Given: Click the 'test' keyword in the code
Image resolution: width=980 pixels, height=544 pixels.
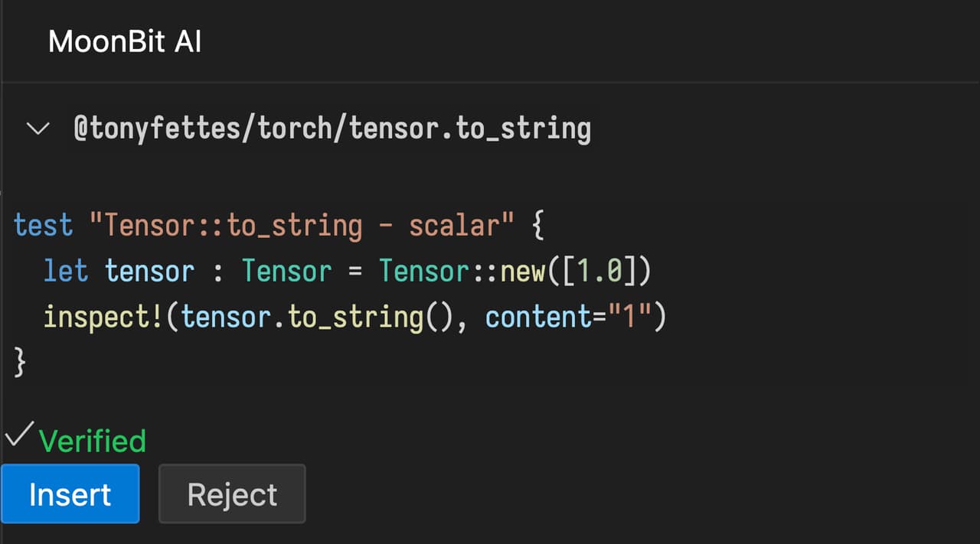Looking at the screenshot, I should 43,226.
